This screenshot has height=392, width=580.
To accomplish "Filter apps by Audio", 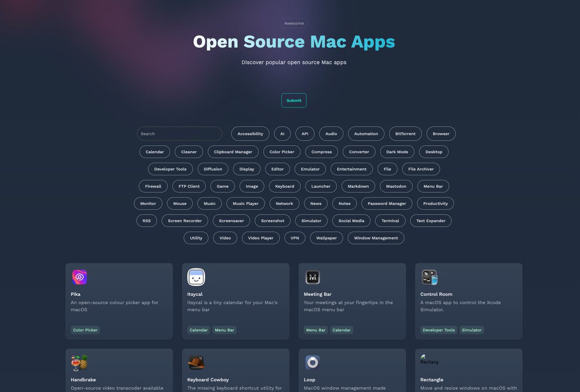I will tap(331, 134).
